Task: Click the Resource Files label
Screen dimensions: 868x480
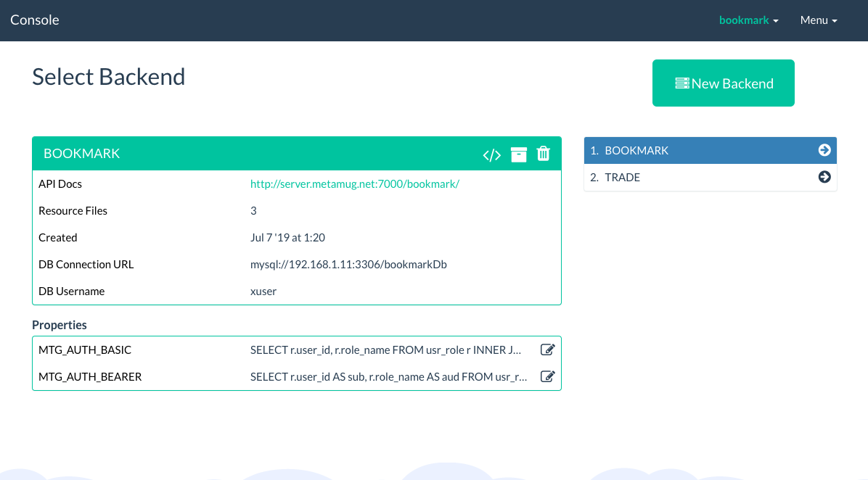Action: pyautogui.click(x=73, y=211)
